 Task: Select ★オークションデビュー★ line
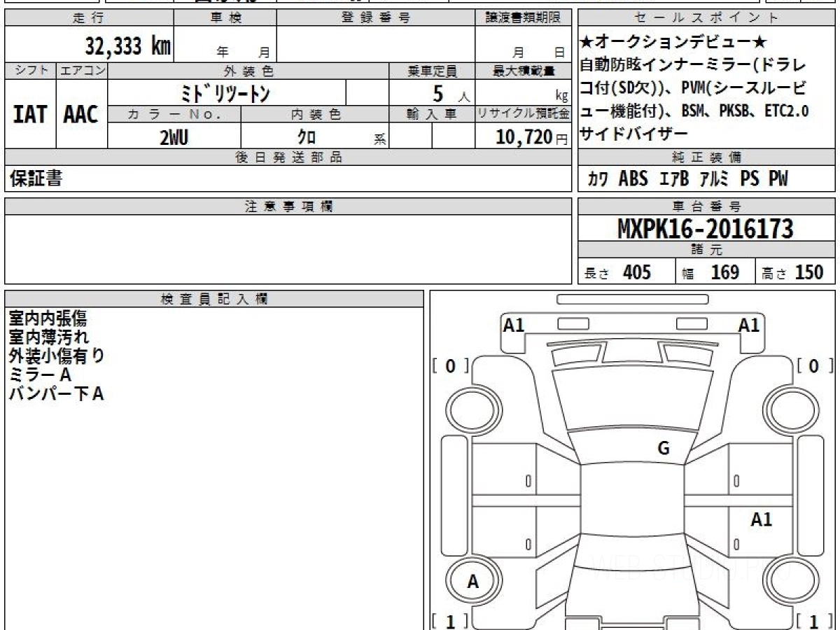pyautogui.click(x=673, y=42)
